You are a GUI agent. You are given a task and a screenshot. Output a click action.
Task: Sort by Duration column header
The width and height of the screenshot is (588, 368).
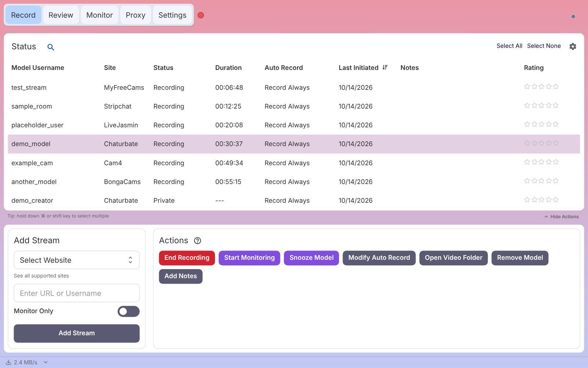coord(228,68)
